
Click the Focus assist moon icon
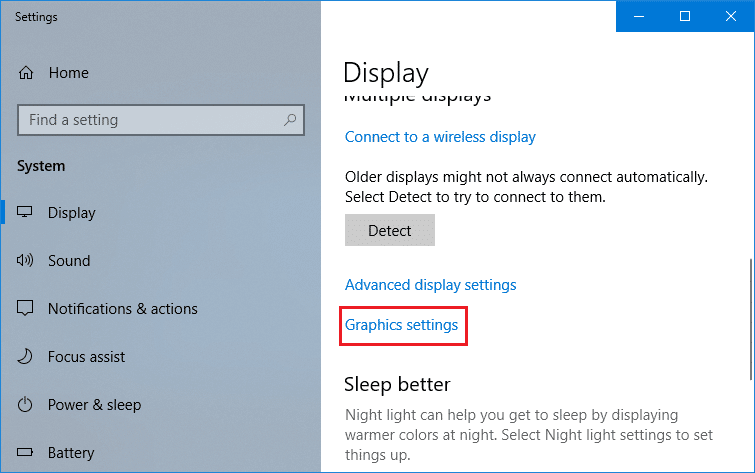(25, 356)
